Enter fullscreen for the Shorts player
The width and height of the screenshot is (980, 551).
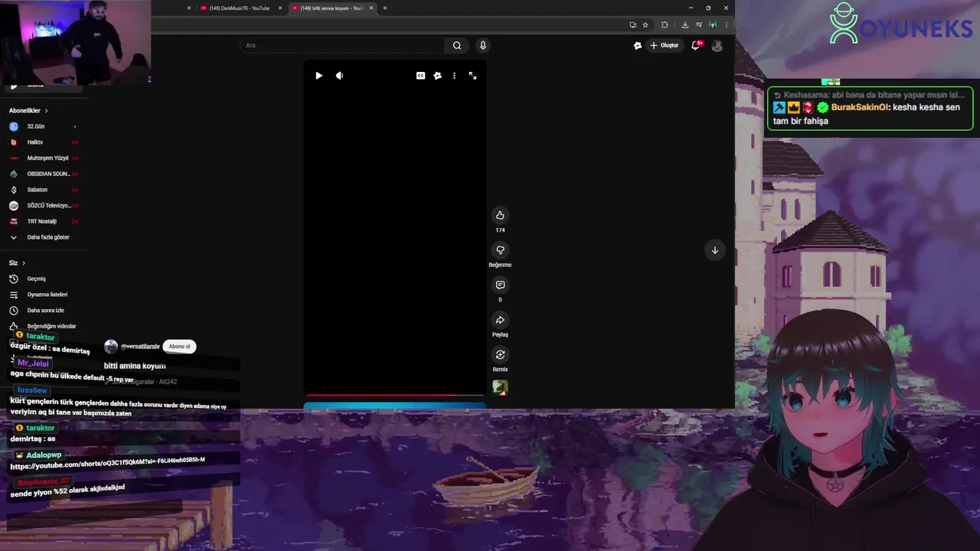pos(472,76)
